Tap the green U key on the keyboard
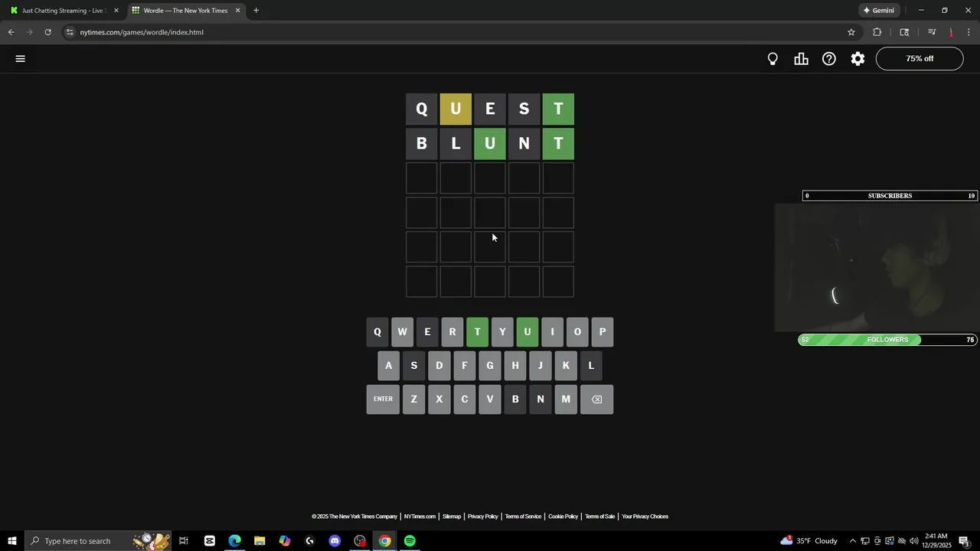This screenshot has height=551, width=980. click(528, 332)
